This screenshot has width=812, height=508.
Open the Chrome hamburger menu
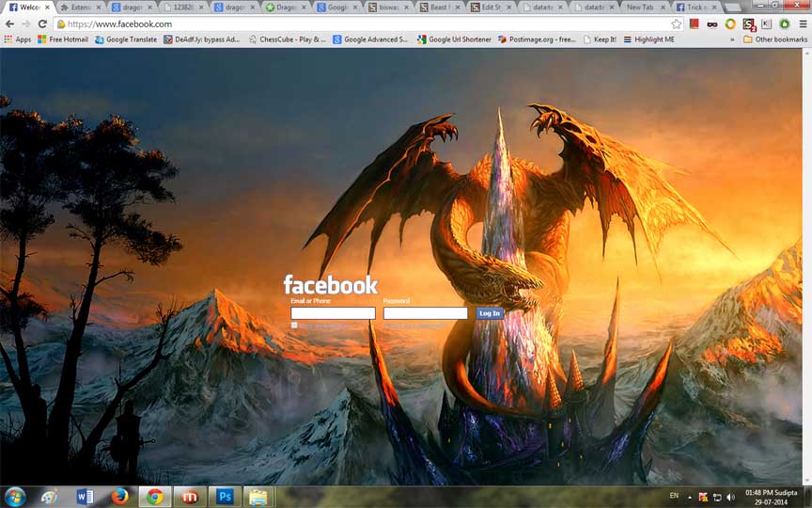tap(803, 24)
